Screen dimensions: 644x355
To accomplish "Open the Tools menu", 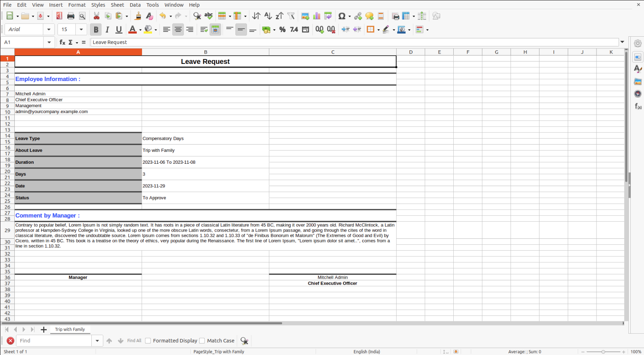I will 153,5.
